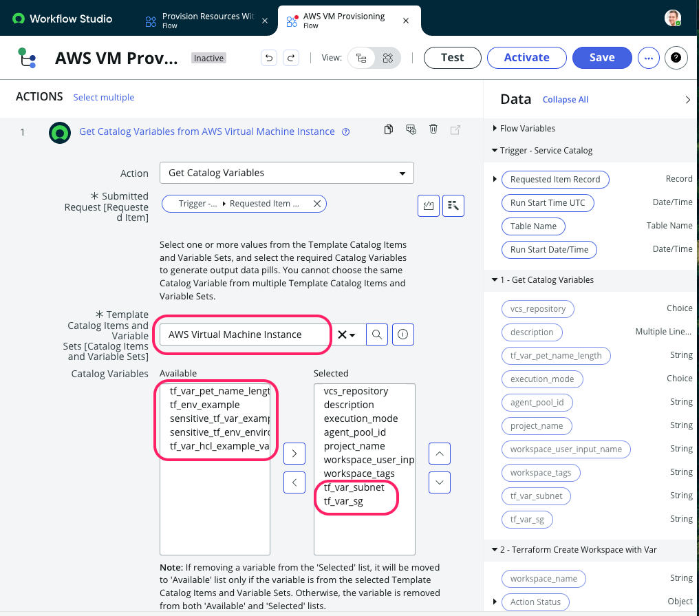
Task: Open the add annotation icon on the action row
Action: tap(411, 129)
